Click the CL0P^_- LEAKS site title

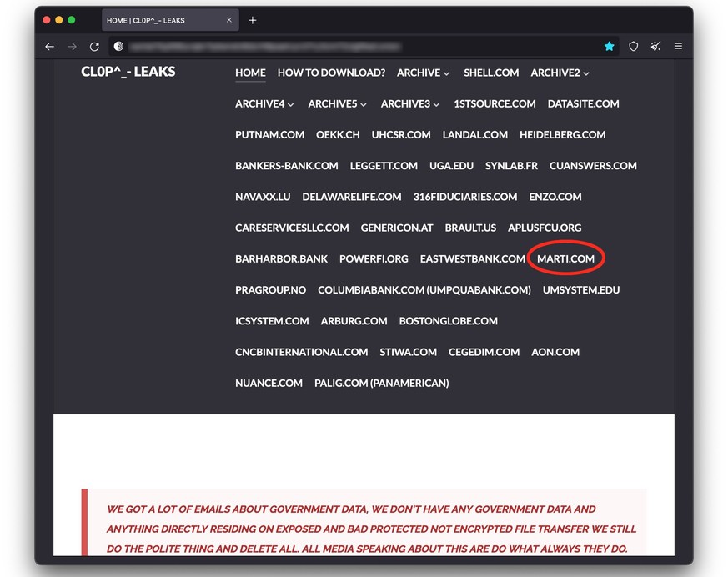coord(128,72)
